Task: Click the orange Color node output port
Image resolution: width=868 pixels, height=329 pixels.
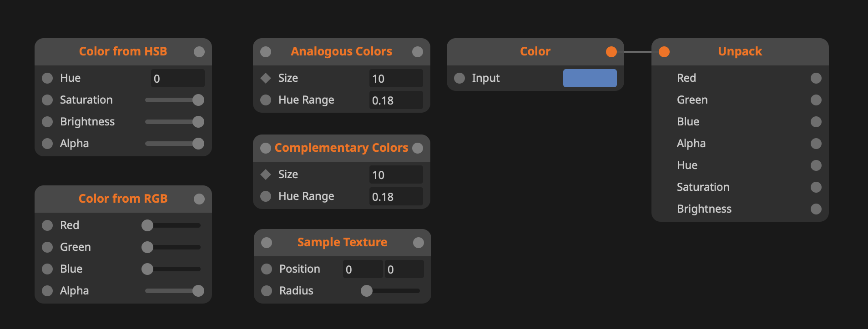Action: coord(611,52)
